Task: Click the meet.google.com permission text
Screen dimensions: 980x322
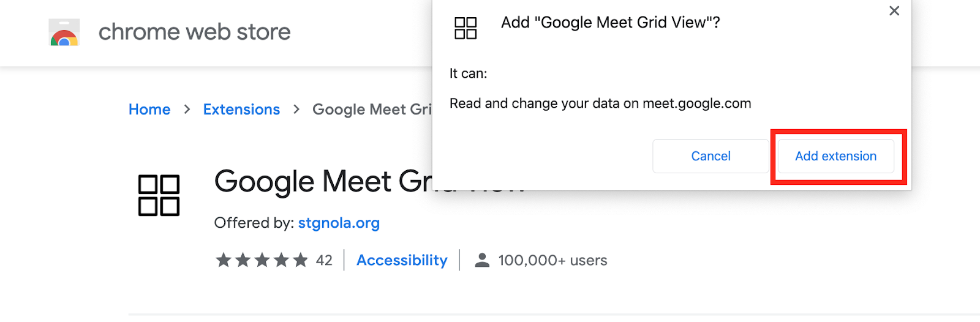Action: [600, 103]
